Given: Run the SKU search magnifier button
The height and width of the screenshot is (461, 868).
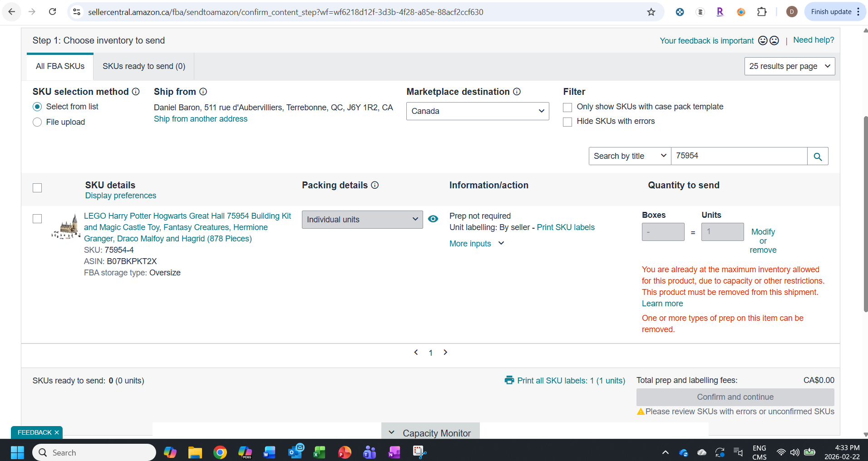Looking at the screenshot, I should (818, 156).
